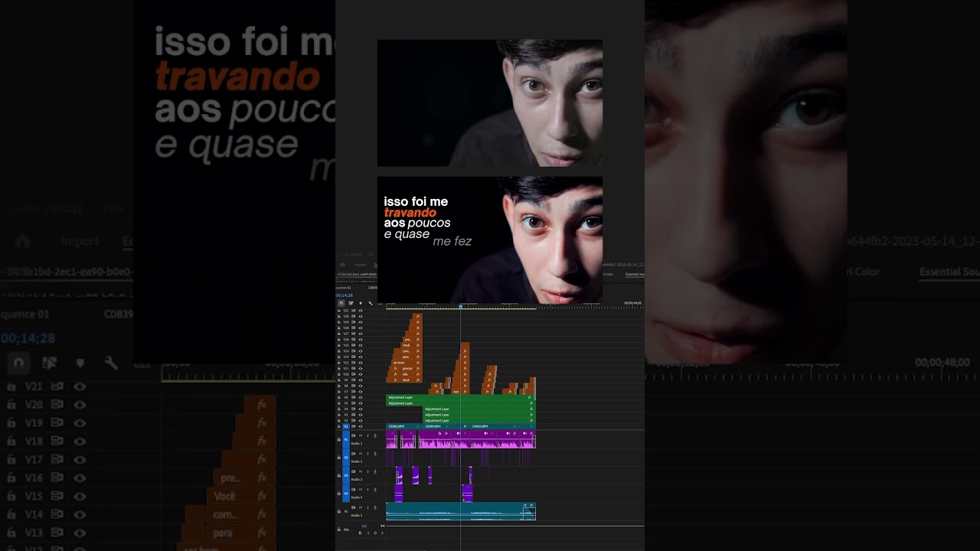Hide track V6 with its eye icon

click(361, 397)
